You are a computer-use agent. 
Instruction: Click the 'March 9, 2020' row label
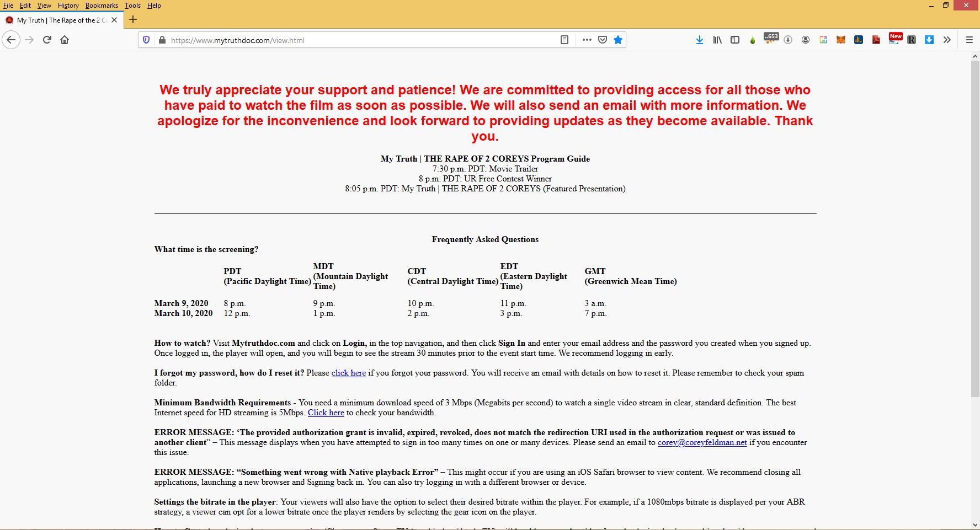click(182, 303)
